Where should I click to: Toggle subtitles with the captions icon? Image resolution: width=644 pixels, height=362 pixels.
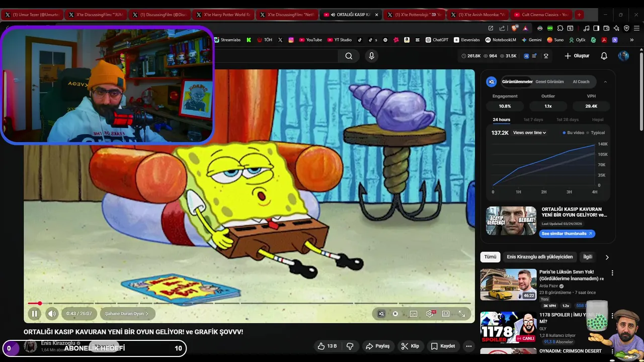pos(413,314)
